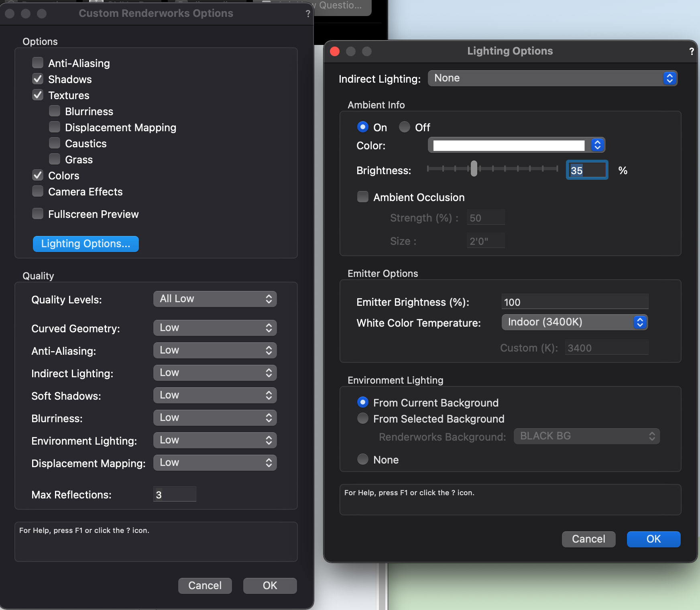Enable Ambient Occlusion
Image resolution: width=700 pixels, height=610 pixels.
click(362, 197)
